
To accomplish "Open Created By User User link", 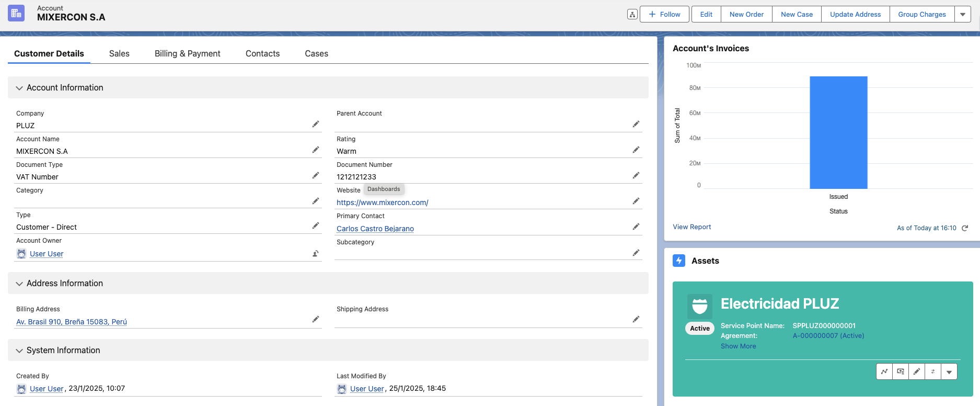I will [47, 389].
